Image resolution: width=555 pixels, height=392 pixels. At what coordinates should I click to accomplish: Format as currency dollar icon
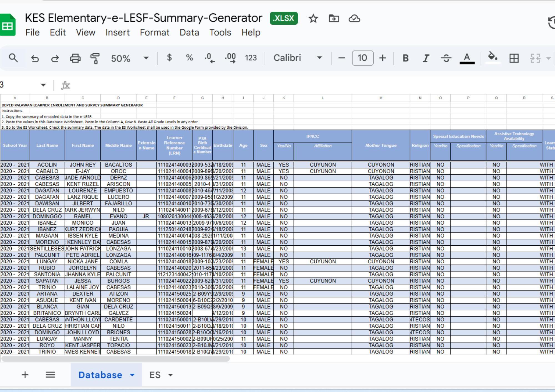(x=169, y=58)
